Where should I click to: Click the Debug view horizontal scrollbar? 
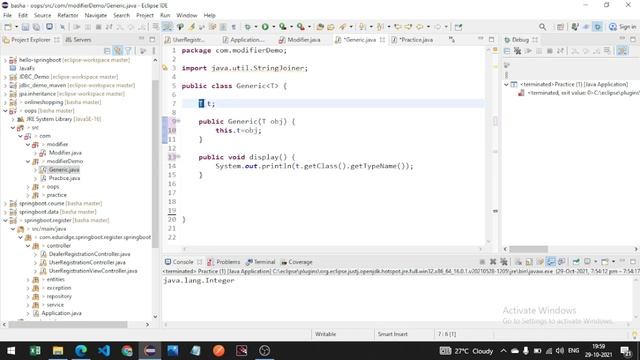click(x=528, y=249)
